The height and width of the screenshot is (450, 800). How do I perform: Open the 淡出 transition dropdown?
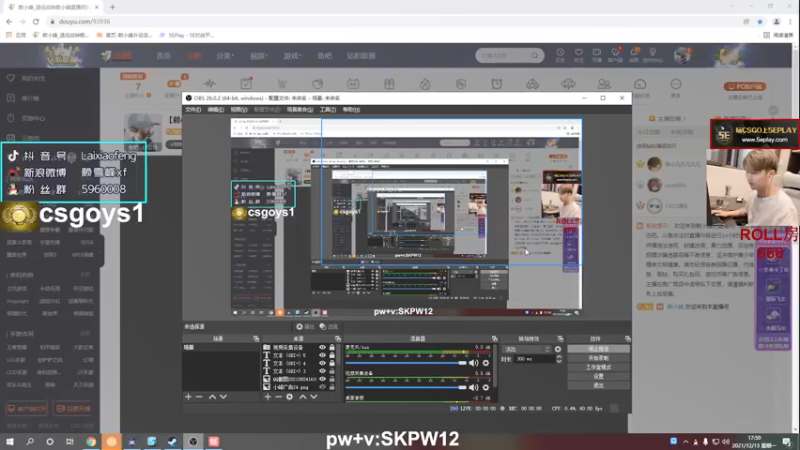[x=527, y=349]
